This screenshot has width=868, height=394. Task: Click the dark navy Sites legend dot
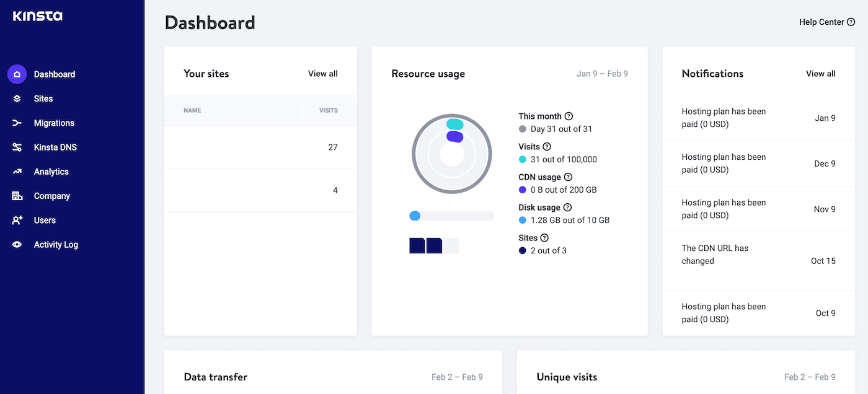click(x=523, y=250)
